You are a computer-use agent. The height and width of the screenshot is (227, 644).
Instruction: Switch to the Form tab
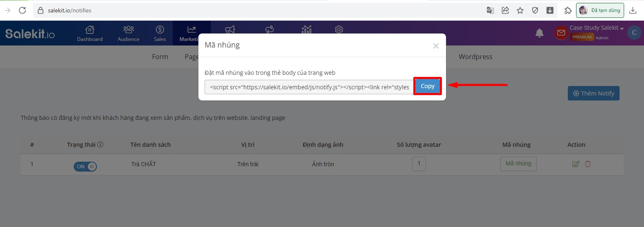pos(160,57)
